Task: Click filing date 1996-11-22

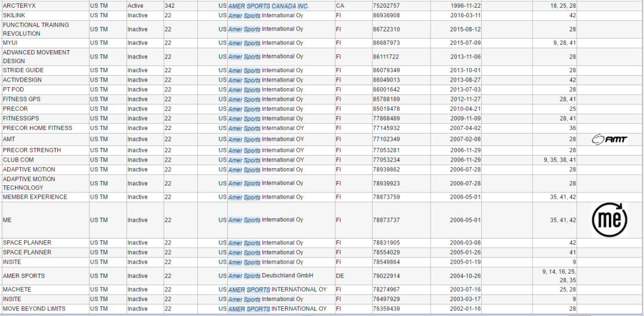Action: tap(465, 6)
